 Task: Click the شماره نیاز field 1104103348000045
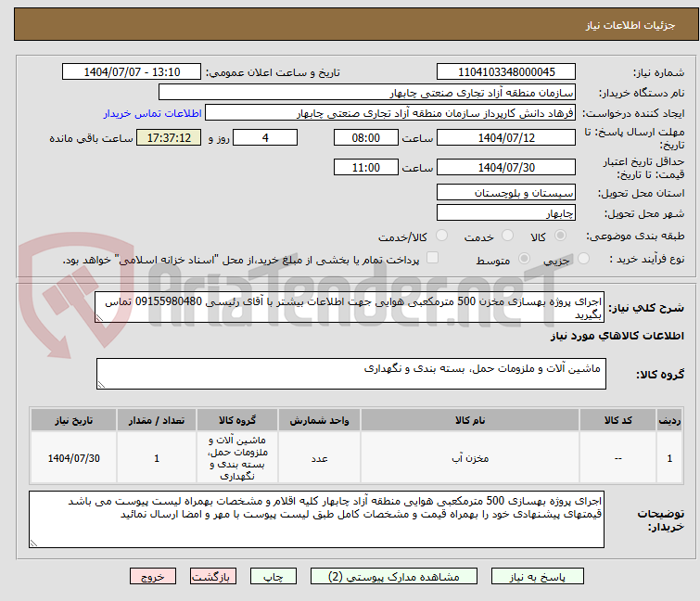[506, 72]
